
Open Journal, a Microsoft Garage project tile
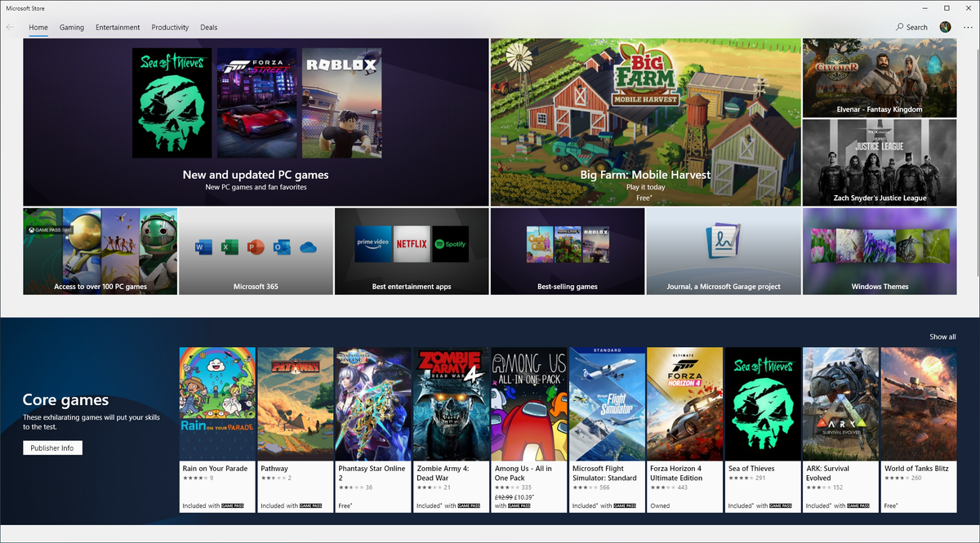[724, 251]
